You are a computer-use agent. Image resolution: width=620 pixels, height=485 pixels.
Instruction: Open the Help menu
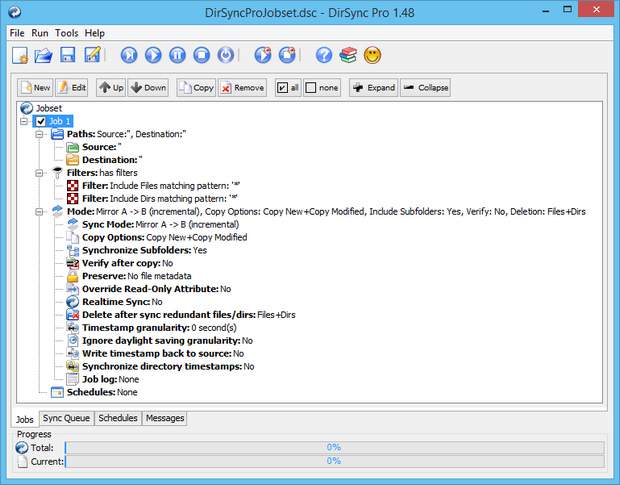[95, 33]
